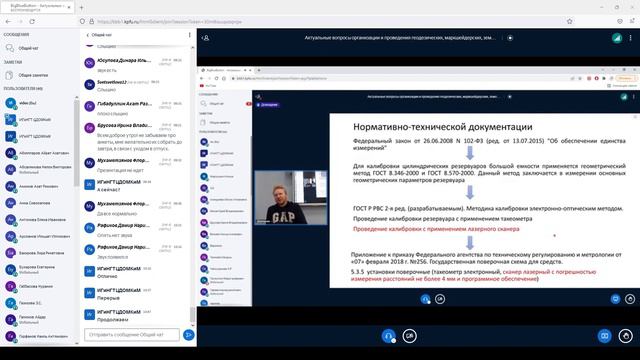Click the Юсупова Динара avatar in chat
This screenshot has height=360, width=640.
tap(89, 63)
